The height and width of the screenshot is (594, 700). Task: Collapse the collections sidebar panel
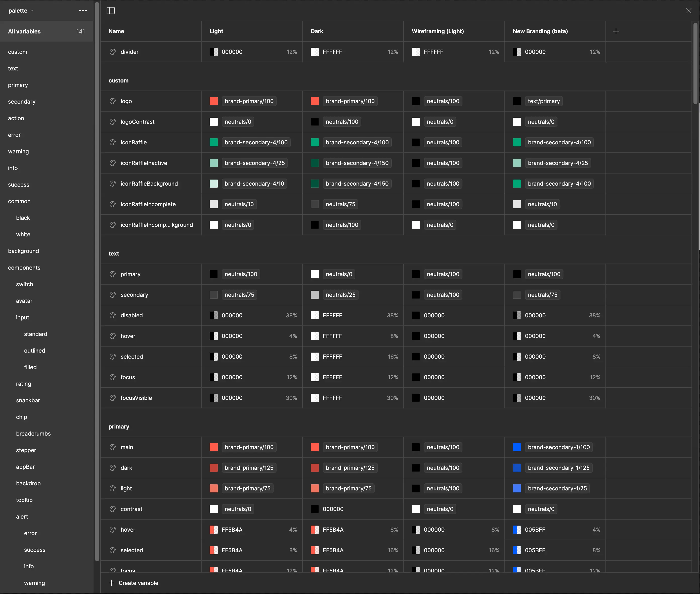(x=110, y=11)
